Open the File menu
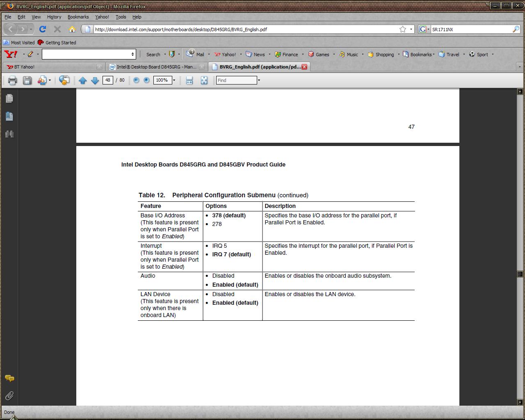The height and width of the screenshot is (420, 525). coord(8,17)
